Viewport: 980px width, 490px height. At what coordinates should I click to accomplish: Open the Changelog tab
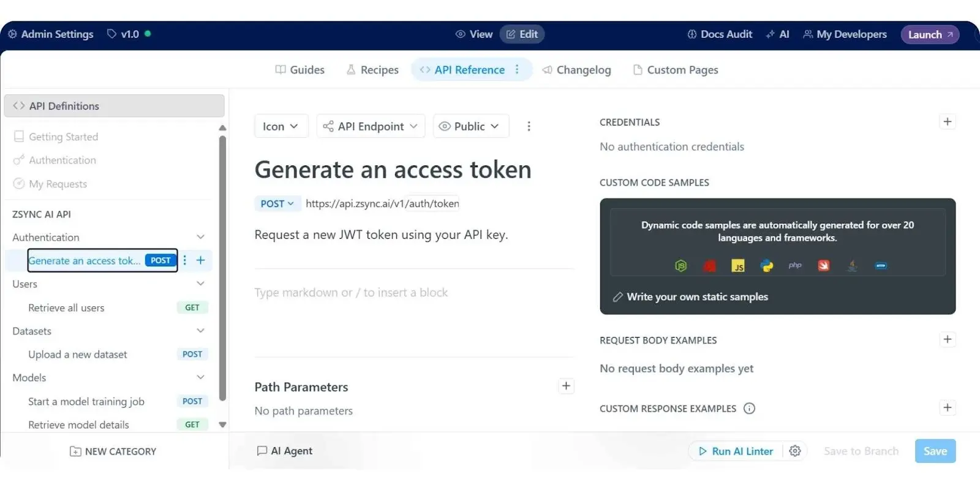point(576,70)
